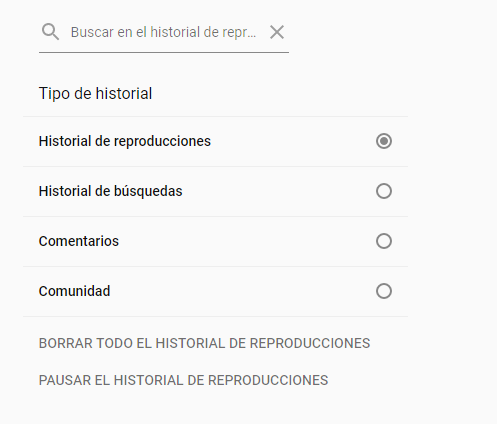Click PAUSAR EL HISTORIAL DE REPRODUCCIONES

tap(183, 380)
